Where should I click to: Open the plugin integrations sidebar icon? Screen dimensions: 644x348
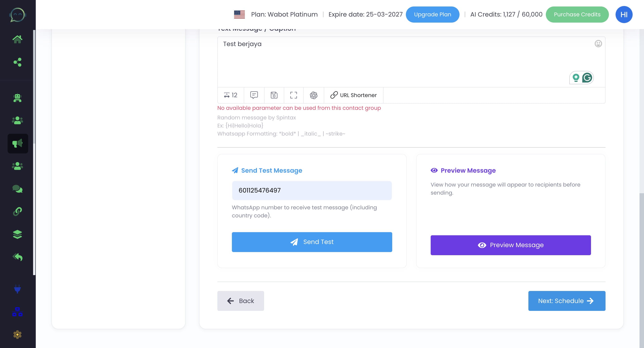point(17,289)
